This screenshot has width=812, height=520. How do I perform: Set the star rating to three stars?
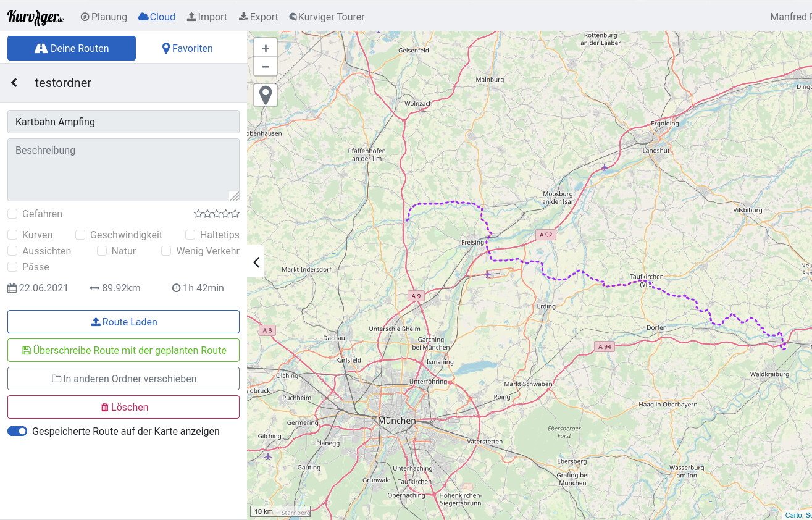tap(217, 214)
